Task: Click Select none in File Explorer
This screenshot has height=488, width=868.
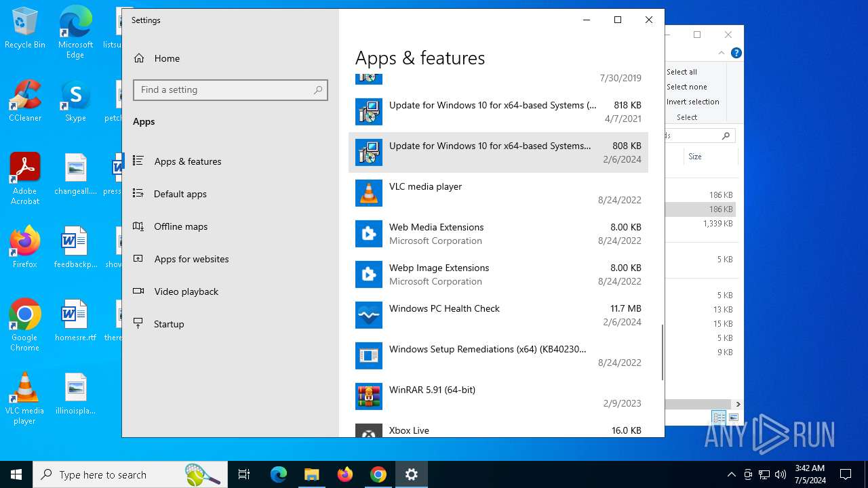Action: (686, 87)
